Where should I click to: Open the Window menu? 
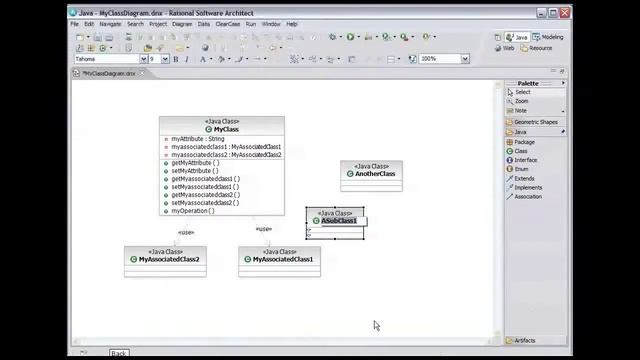pos(271,24)
